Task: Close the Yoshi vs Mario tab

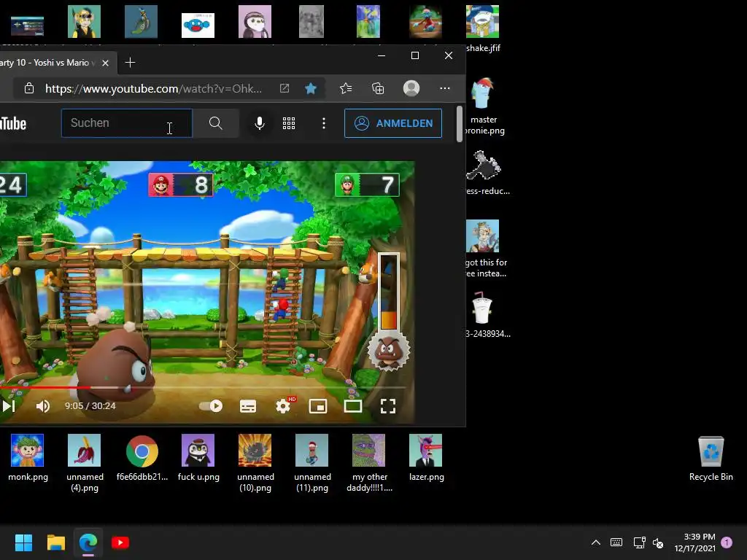Action: pos(105,63)
